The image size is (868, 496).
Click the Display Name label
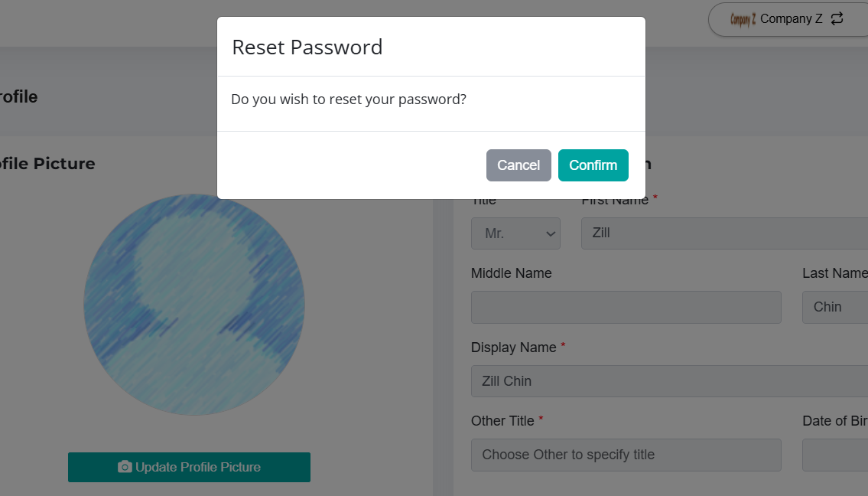(514, 348)
